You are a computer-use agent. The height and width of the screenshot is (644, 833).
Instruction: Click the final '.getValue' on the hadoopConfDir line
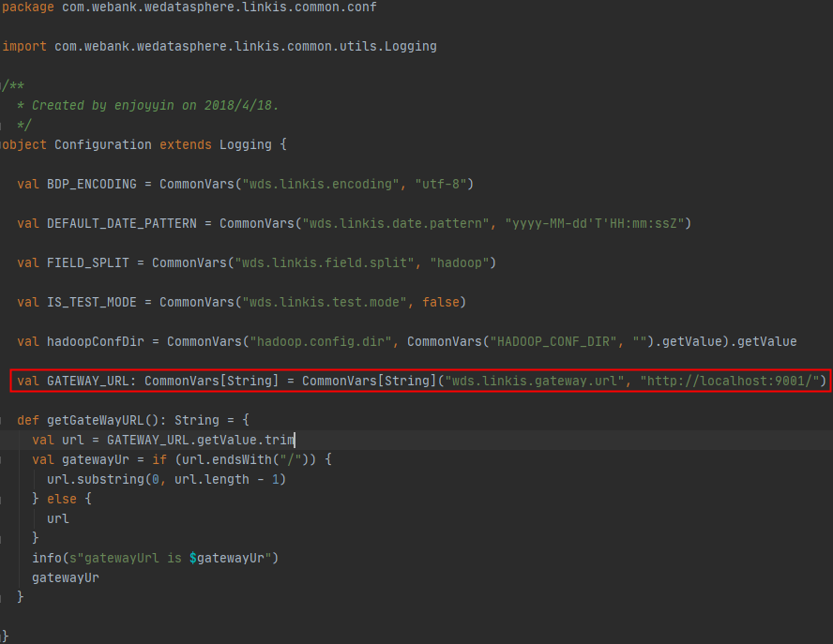(764, 341)
